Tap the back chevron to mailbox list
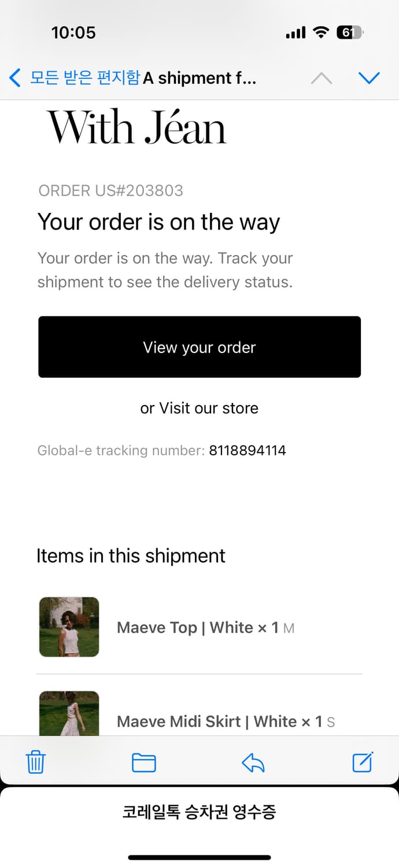 16,78
